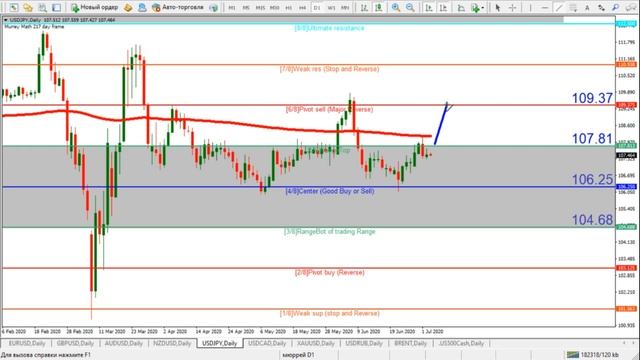Select the H4 timeframe
This screenshot has height=360, width=640.
[x=302, y=7]
